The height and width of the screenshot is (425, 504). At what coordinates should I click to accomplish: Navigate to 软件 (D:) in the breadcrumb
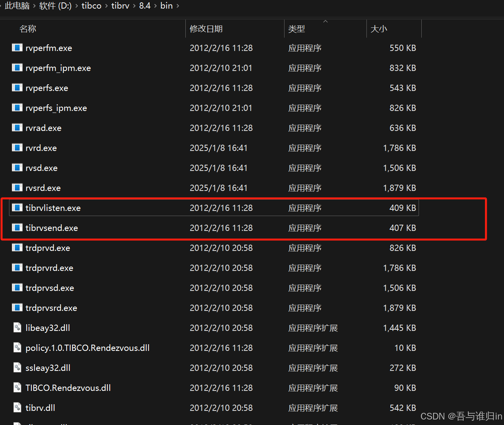tap(55, 6)
